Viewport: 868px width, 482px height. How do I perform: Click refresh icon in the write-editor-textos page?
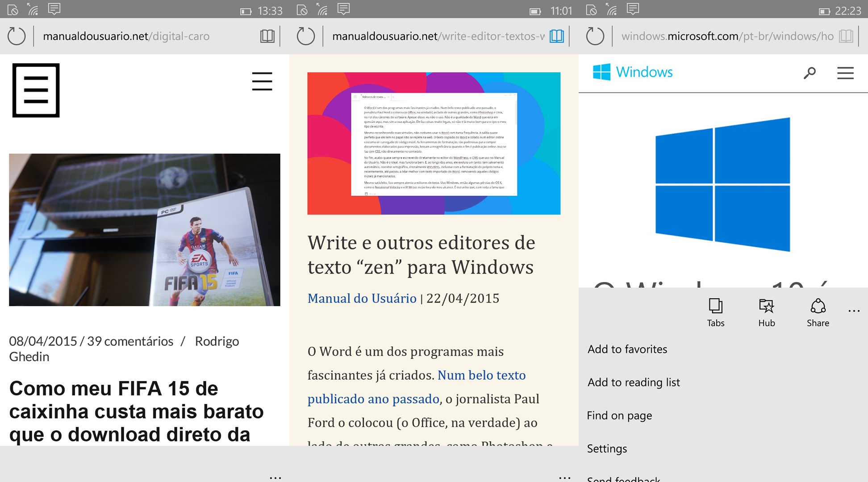[x=306, y=36]
